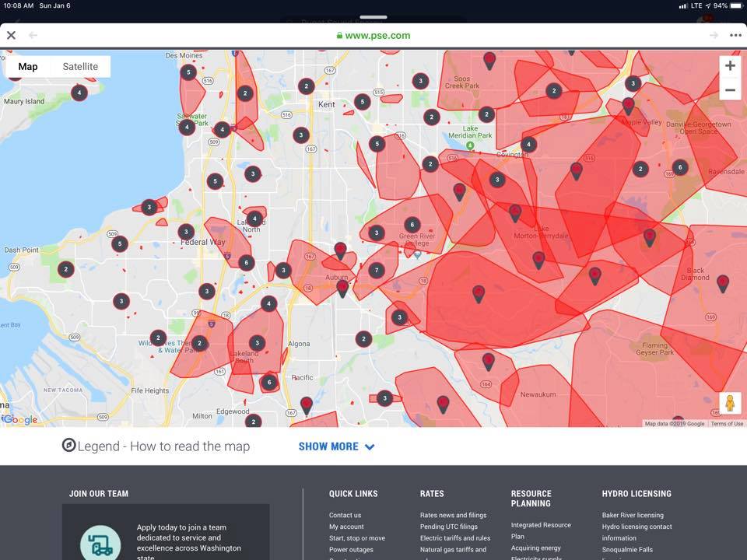The width and height of the screenshot is (747, 560).
Task: Open the Terms of Use link on map
Action: point(727,424)
